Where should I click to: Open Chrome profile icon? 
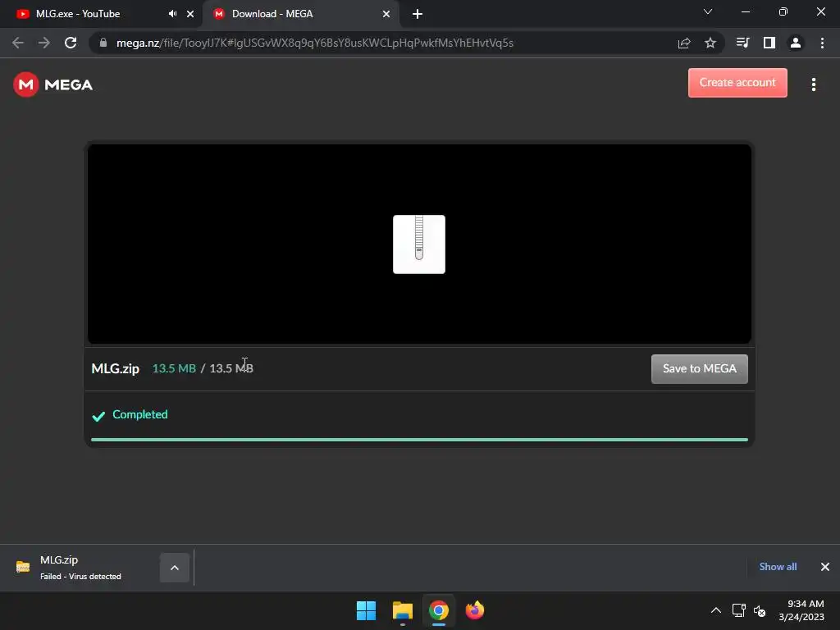796,43
